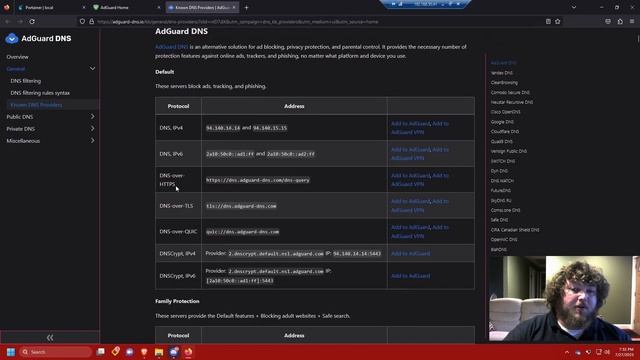Open the browser extensions puzzle icon

point(620,22)
